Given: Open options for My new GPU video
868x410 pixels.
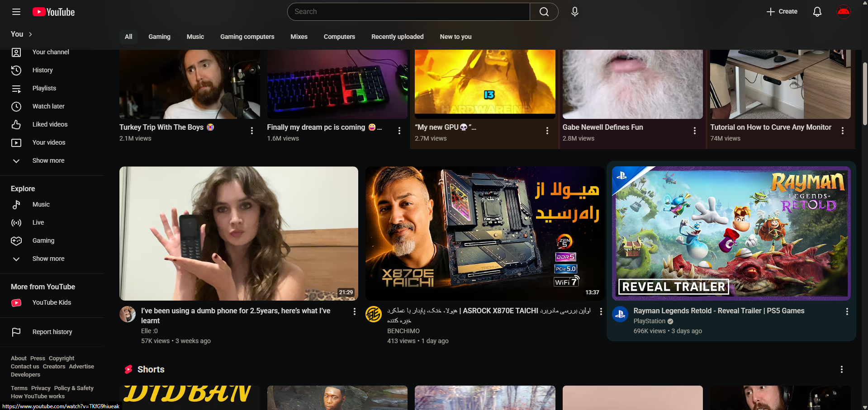Looking at the screenshot, I should [x=547, y=131].
